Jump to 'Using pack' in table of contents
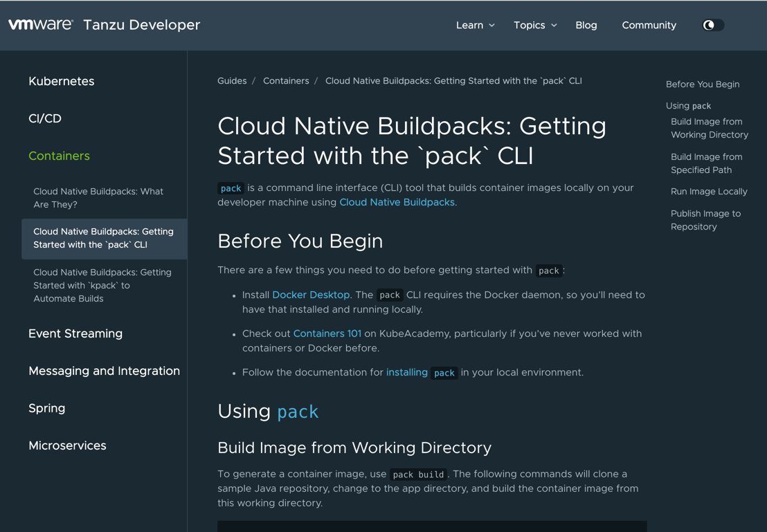767x532 pixels. click(688, 106)
